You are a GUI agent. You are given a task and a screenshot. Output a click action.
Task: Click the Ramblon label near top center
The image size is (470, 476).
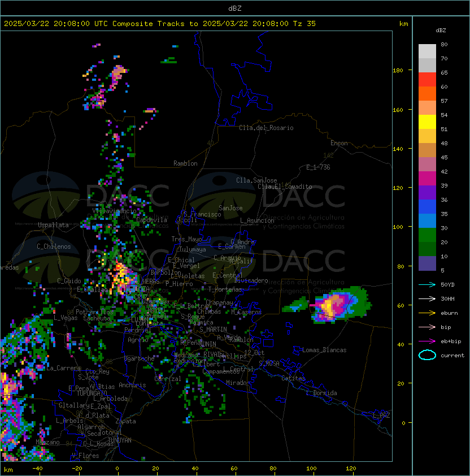185,163
